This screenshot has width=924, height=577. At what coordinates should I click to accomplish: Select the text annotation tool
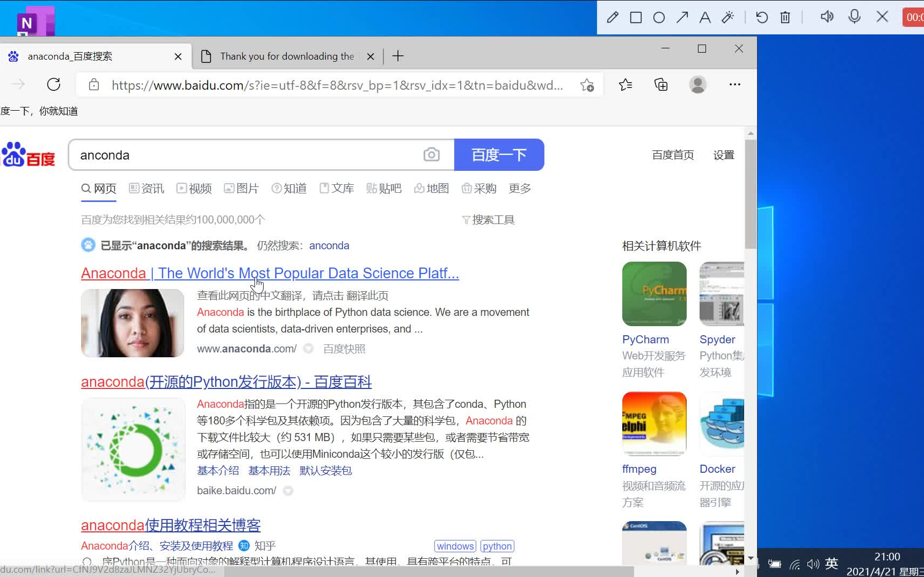(705, 18)
